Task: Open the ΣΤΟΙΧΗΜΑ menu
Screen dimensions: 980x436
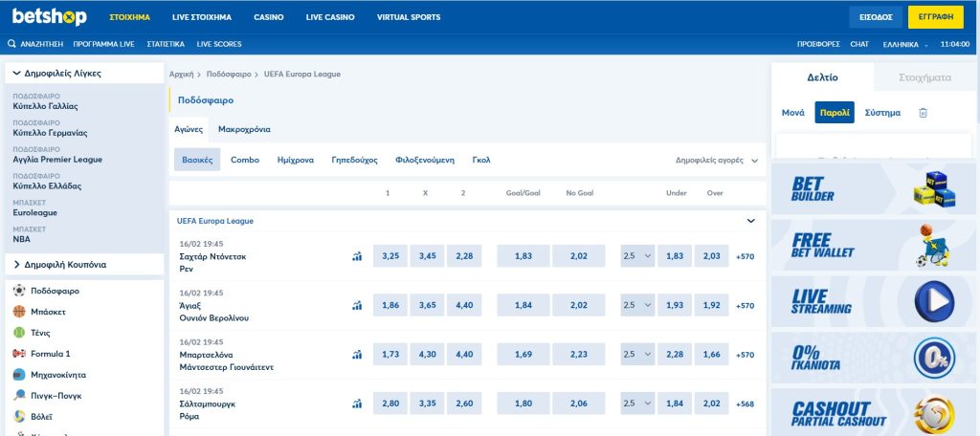Action: point(129,17)
